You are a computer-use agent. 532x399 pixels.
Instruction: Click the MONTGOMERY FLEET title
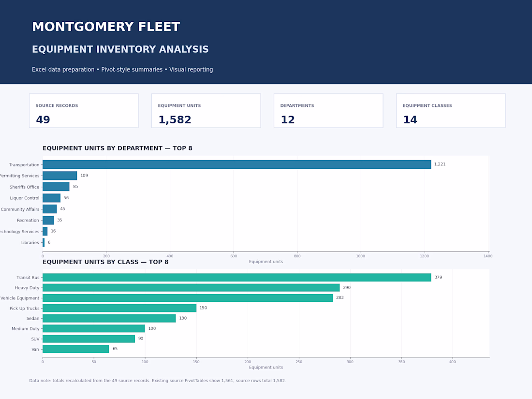(x=106, y=27)
